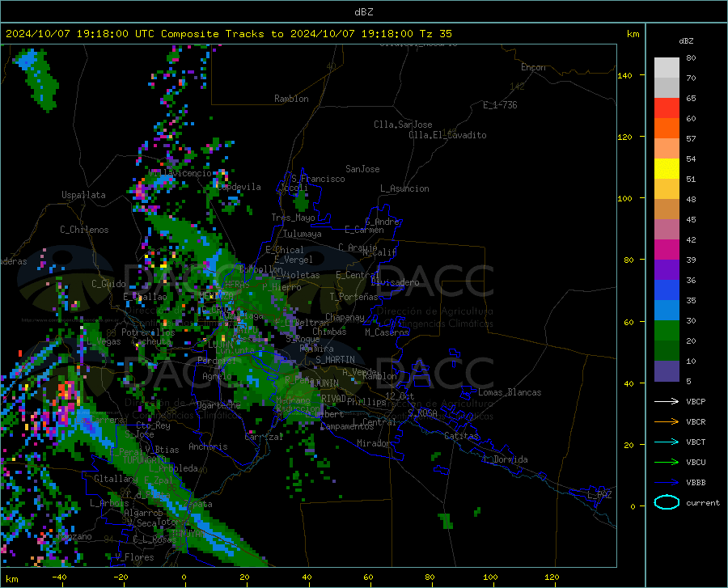Click the 'Encon' map label
Screen dimensions: 728x588
533,67
